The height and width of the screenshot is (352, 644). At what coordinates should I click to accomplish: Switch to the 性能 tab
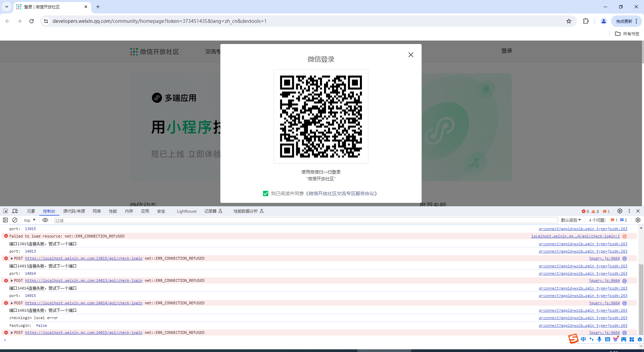[113, 211]
